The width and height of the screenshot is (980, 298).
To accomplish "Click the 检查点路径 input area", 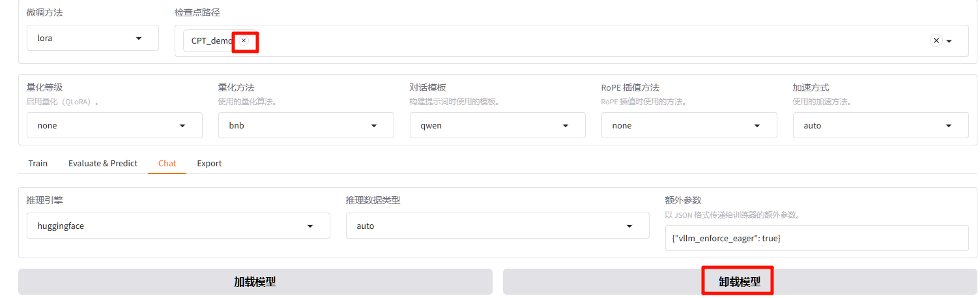I will pyautogui.click(x=521, y=41).
